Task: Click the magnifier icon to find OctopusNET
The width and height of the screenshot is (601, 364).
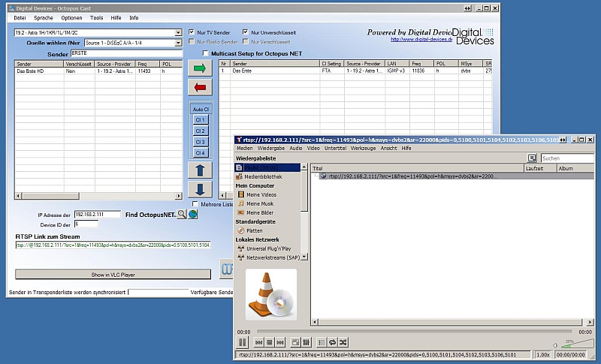Action: point(181,215)
